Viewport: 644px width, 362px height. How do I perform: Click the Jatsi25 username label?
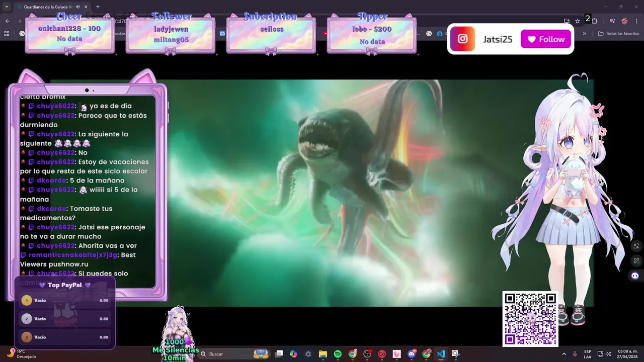pyautogui.click(x=498, y=39)
